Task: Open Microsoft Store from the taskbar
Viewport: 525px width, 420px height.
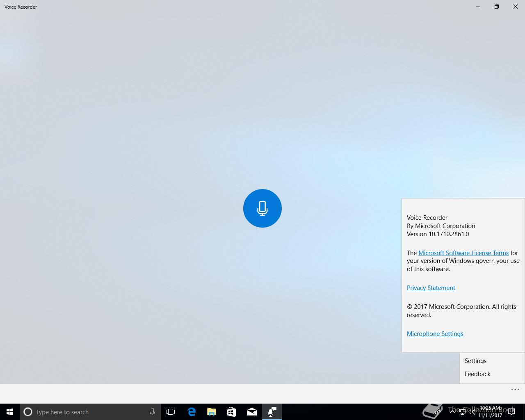Action: [x=231, y=412]
